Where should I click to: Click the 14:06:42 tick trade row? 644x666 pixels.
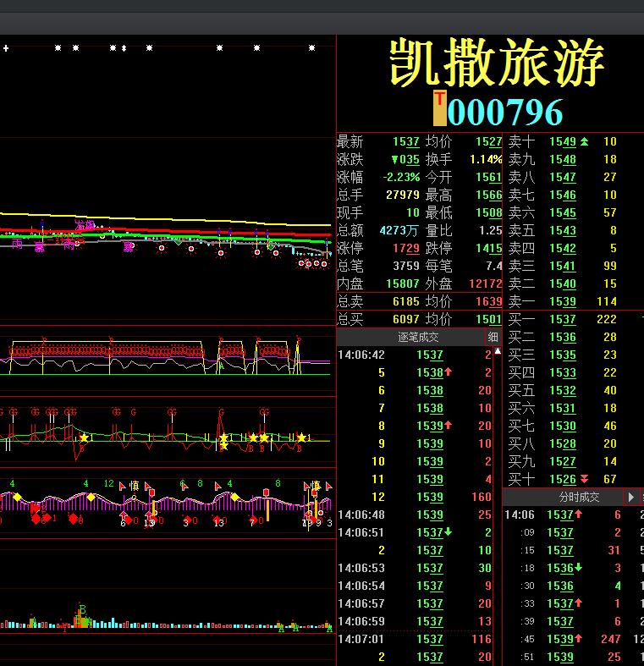tap(415, 355)
